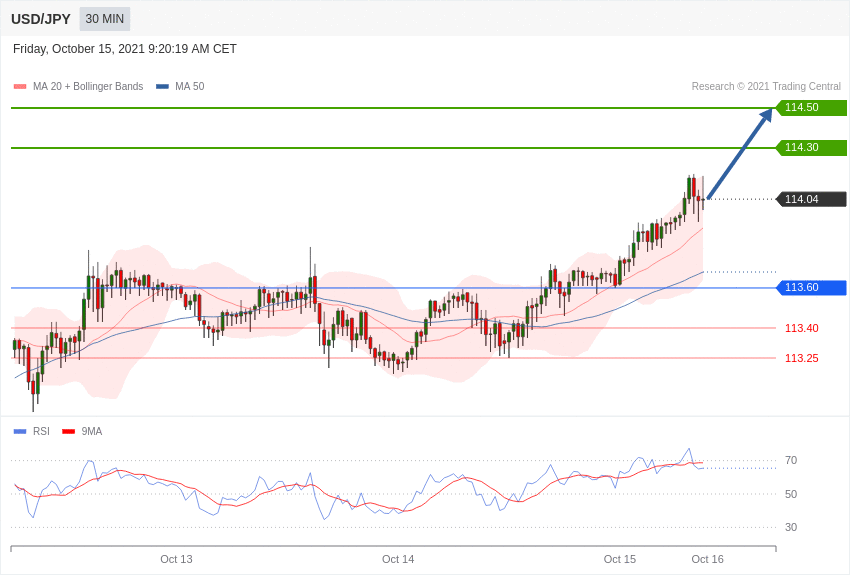Click the 9MA legend swatch
The image size is (850, 576).
pos(68,432)
